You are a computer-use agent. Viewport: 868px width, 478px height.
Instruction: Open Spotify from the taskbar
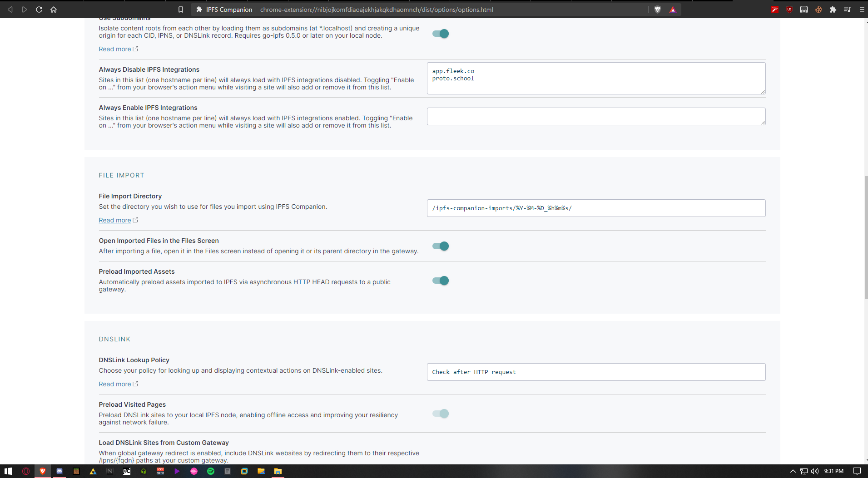[211, 471]
